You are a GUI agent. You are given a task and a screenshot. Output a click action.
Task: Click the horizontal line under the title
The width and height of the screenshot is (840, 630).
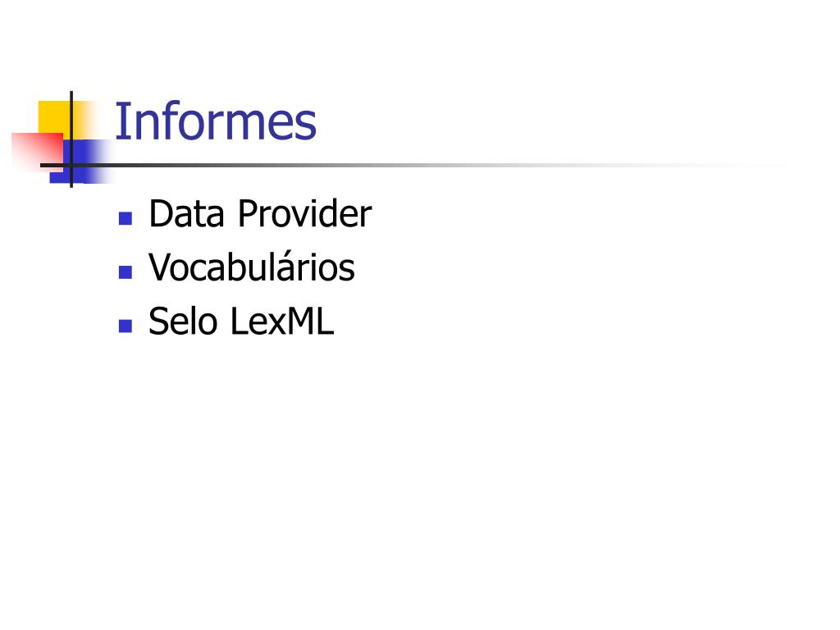click(x=375, y=165)
